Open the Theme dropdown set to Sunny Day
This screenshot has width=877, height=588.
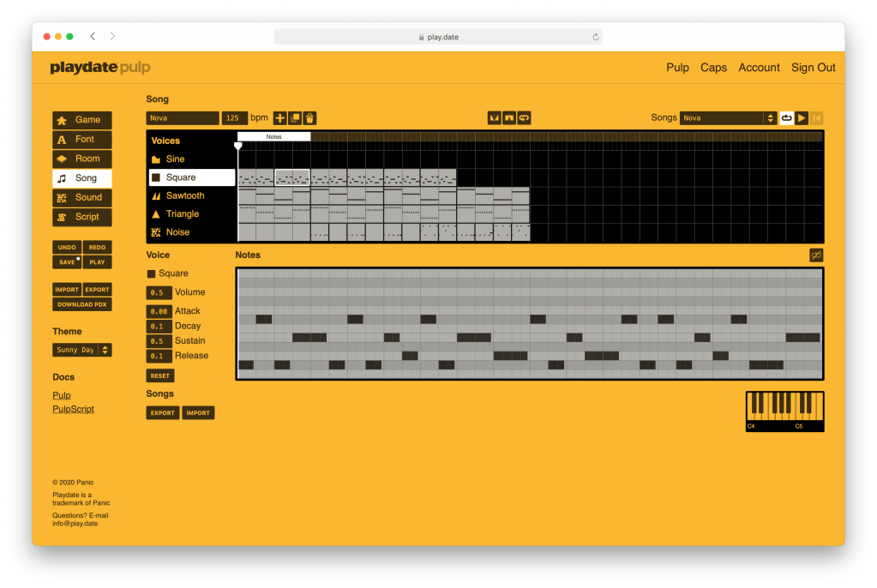(82, 350)
